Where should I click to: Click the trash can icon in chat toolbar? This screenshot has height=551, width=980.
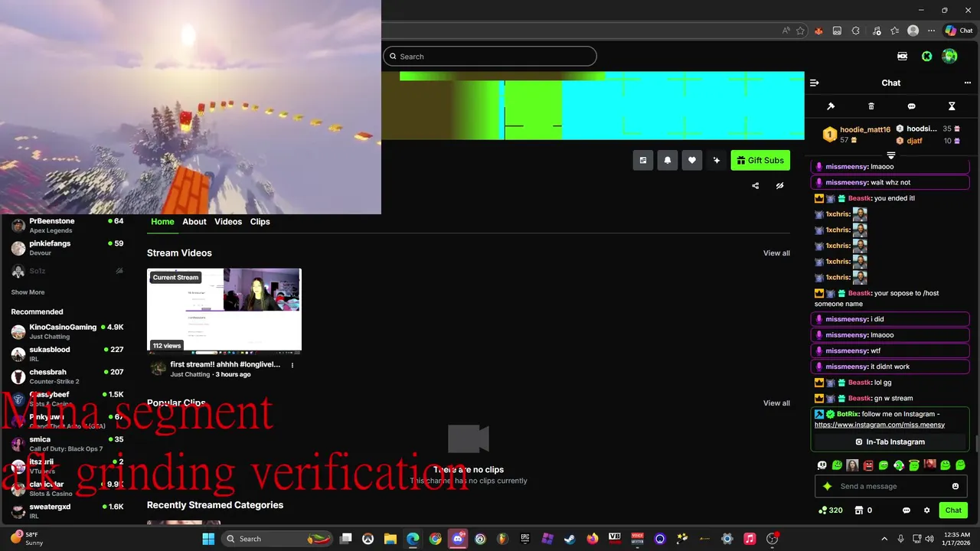point(871,106)
